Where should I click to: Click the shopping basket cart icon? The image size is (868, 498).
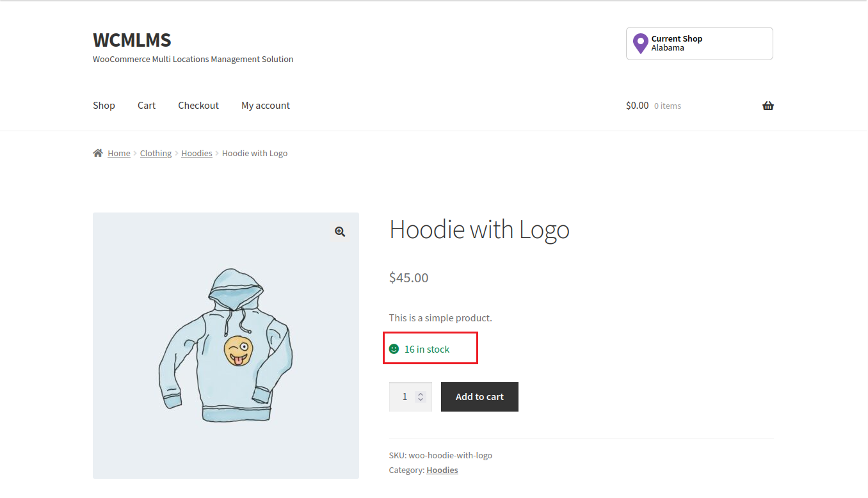click(x=768, y=106)
